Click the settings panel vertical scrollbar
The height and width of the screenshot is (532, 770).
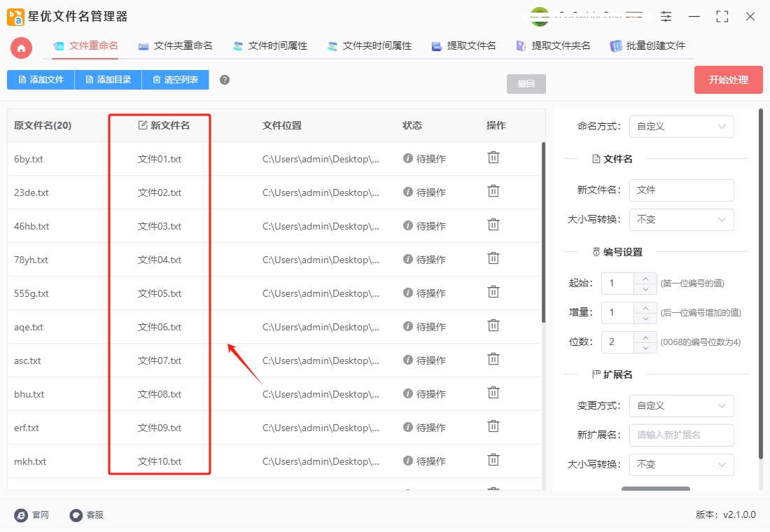pyautogui.click(x=761, y=284)
